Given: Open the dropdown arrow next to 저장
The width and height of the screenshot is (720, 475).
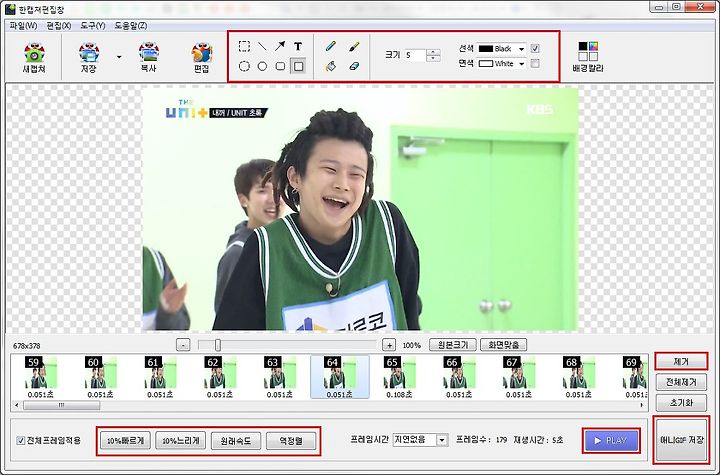Looking at the screenshot, I should (x=119, y=57).
